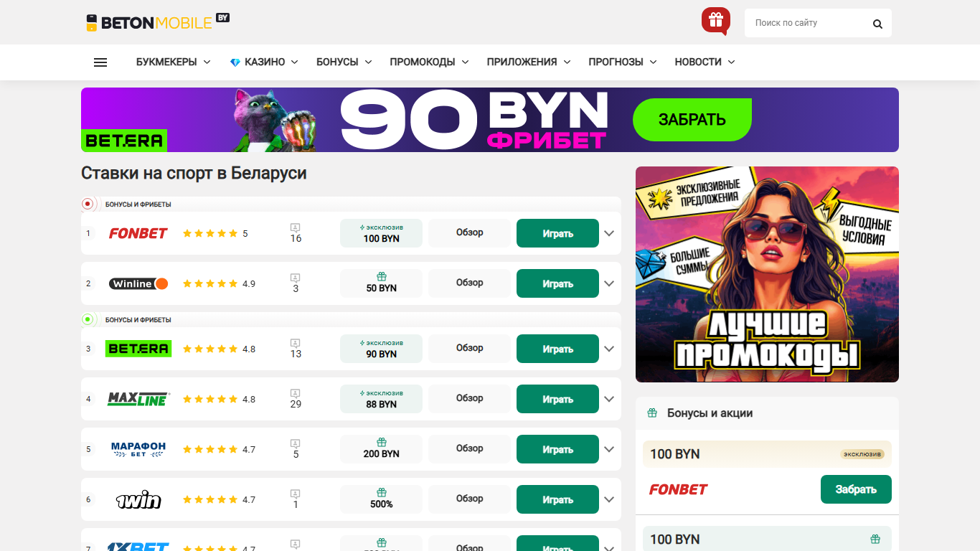The image size is (980, 551).
Task: Open Marathon Bet reviews count icon (5)
Action: pyautogui.click(x=296, y=449)
